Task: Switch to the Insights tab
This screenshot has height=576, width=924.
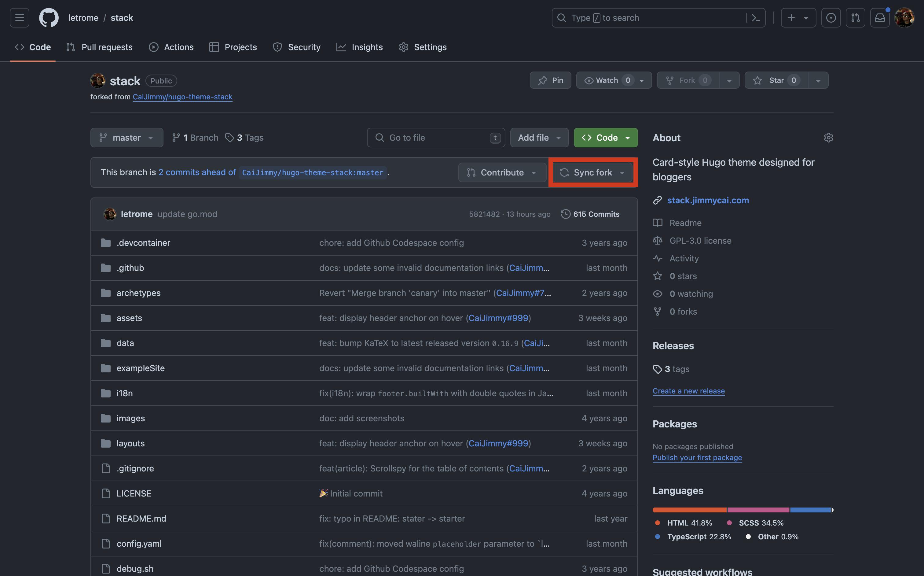Action: click(359, 47)
